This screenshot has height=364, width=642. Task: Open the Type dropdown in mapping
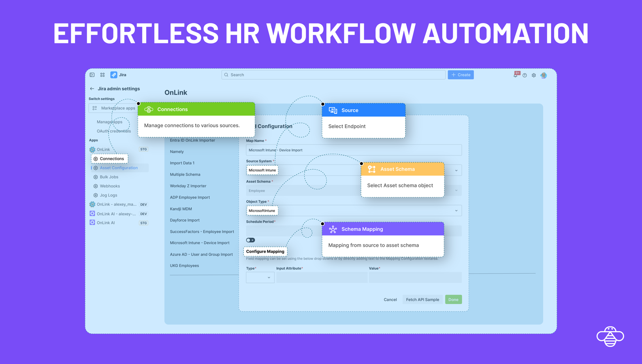click(260, 277)
